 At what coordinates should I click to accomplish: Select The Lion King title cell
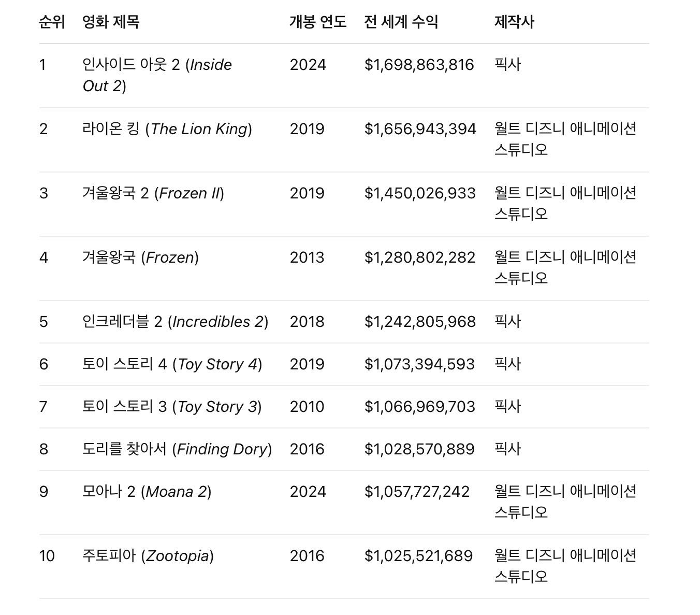[167, 129]
